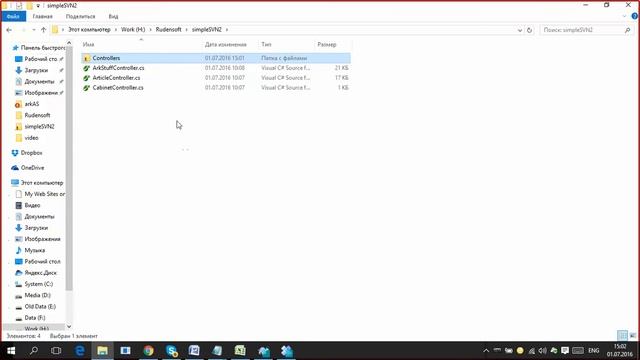Expand the ribbon chevron
Image resolution: width=640 pixels, height=360 pixels.
[624, 16]
